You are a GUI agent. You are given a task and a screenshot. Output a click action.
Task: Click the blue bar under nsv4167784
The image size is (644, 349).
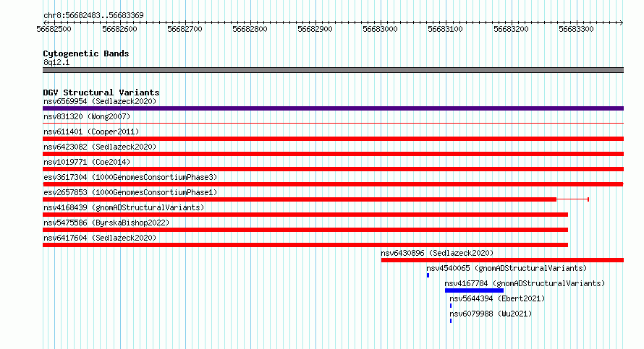click(x=474, y=290)
